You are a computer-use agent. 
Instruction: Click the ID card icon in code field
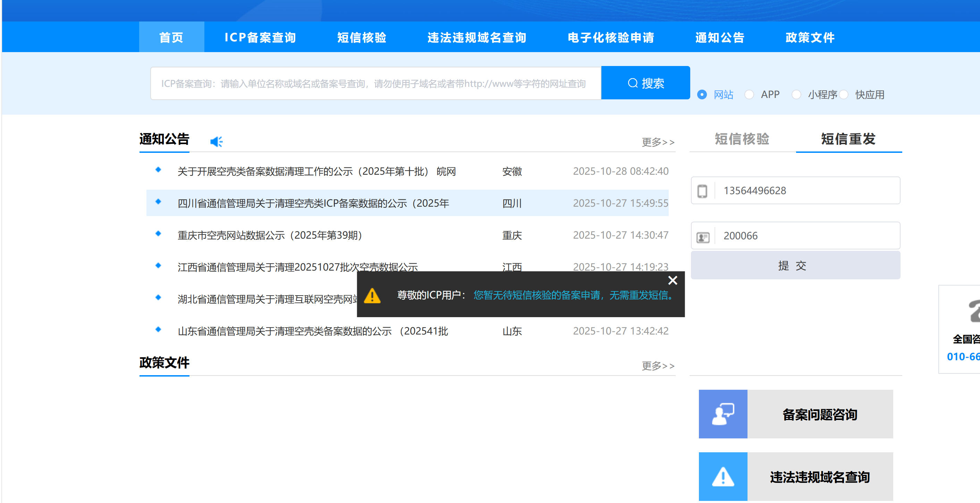pos(703,237)
